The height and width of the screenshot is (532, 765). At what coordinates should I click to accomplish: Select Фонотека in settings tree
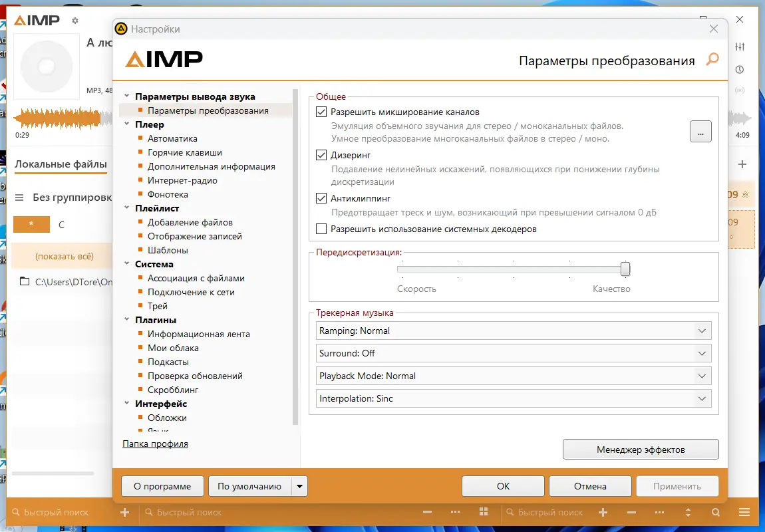tap(168, 194)
